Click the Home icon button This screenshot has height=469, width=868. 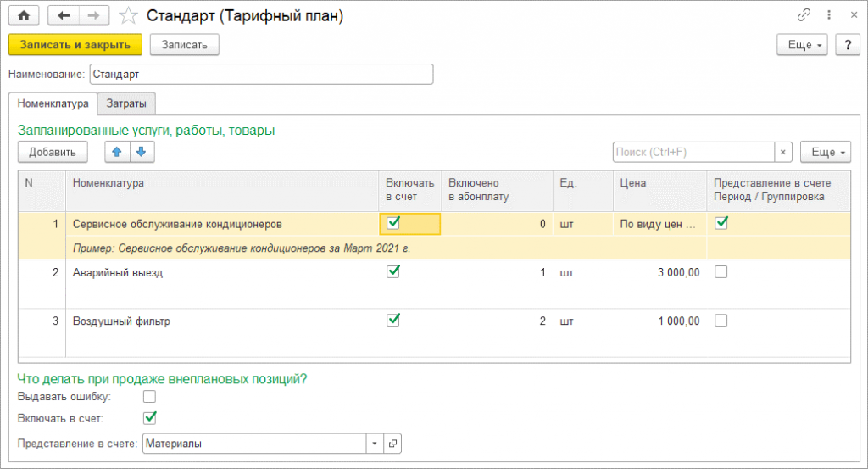click(24, 15)
